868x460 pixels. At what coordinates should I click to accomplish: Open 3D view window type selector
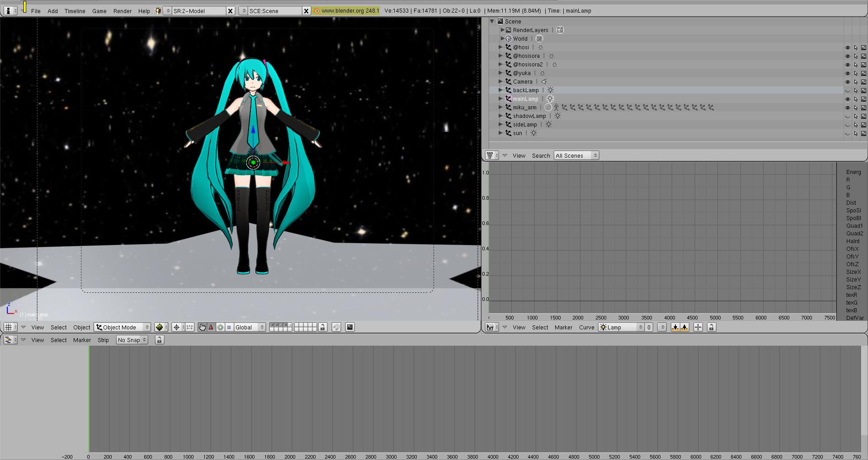[x=10, y=327]
